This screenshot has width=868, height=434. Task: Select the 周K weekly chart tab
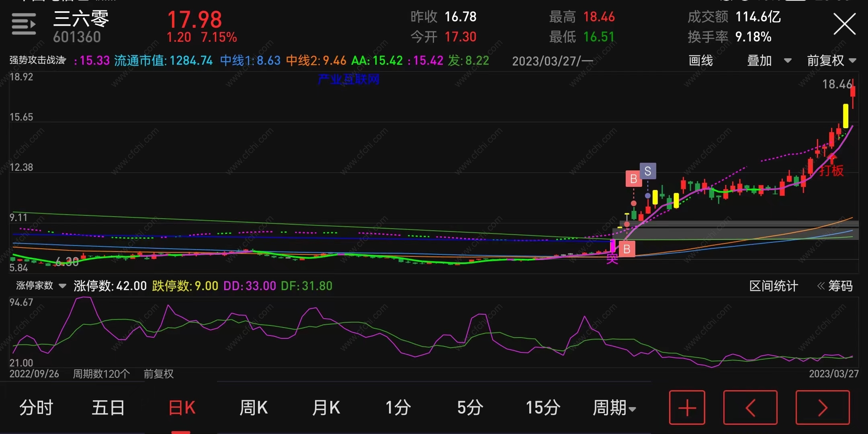tap(253, 408)
